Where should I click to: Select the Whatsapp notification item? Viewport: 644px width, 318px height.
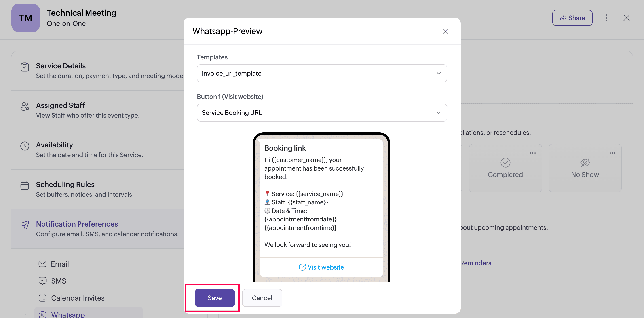pyautogui.click(x=68, y=314)
